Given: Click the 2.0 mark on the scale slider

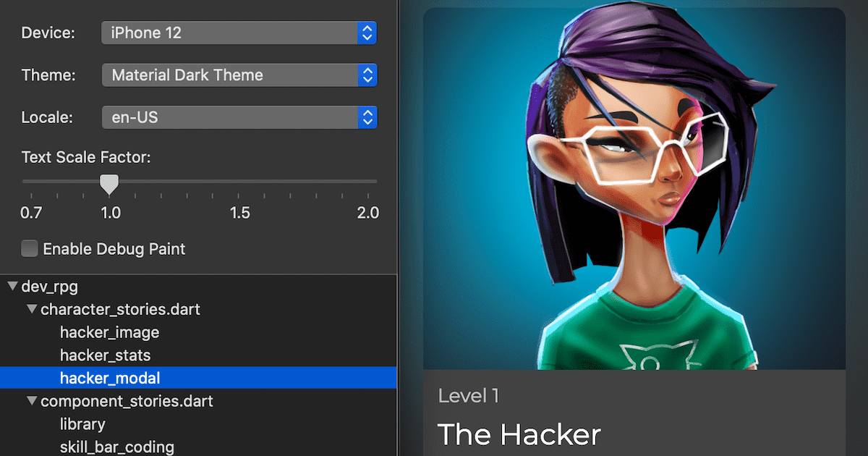Looking at the screenshot, I should tap(367, 213).
